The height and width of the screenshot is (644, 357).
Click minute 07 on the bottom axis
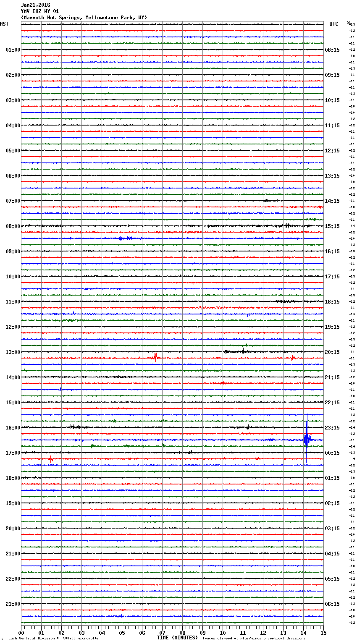pyautogui.click(x=162, y=633)
